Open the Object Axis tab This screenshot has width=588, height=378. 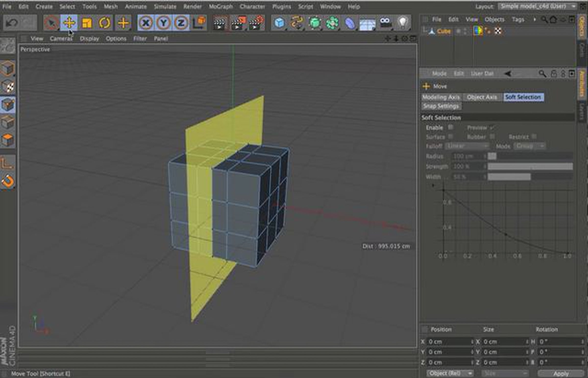482,97
